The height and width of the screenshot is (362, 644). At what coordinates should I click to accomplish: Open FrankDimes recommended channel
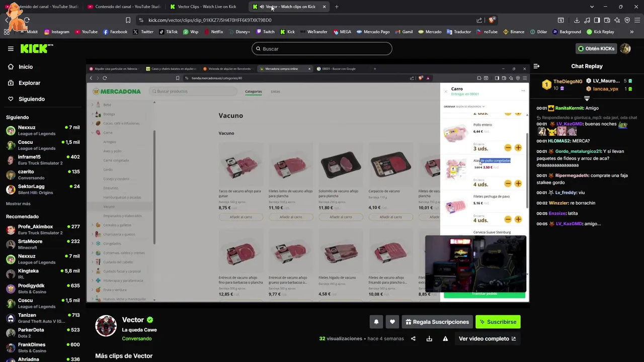(x=43, y=347)
